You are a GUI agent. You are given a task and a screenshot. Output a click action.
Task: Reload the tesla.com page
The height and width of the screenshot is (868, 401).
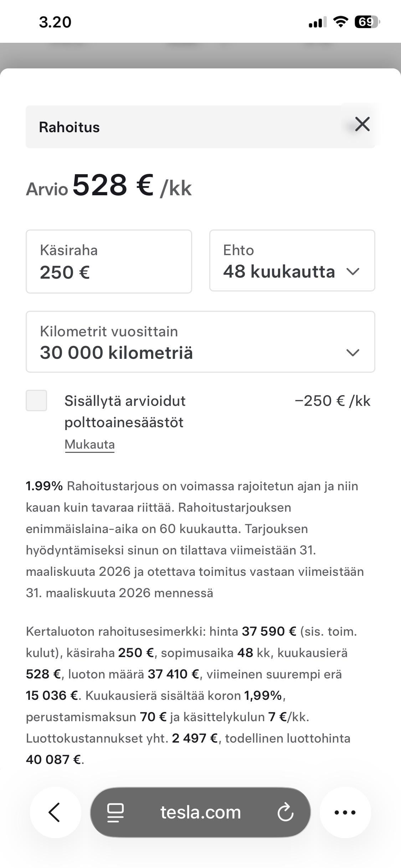[x=286, y=813]
